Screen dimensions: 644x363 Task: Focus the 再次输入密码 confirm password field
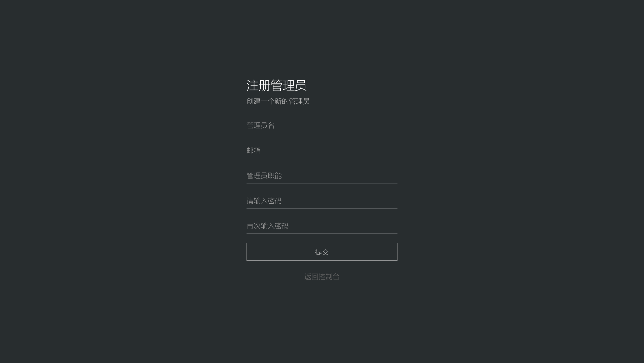(x=322, y=226)
